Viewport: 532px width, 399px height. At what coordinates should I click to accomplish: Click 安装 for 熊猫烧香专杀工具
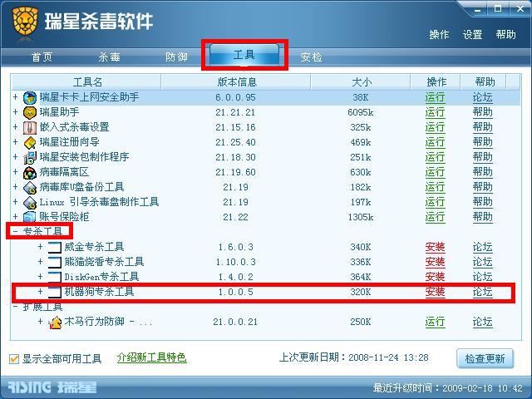(435, 262)
